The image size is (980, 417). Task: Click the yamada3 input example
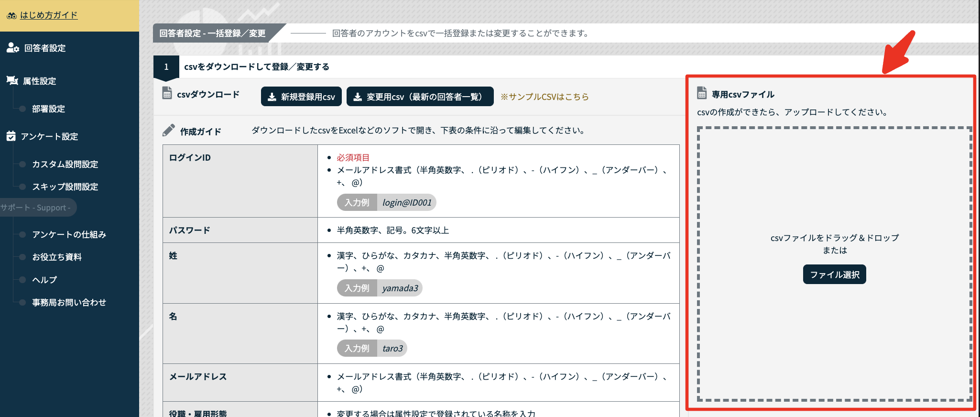pos(400,288)
